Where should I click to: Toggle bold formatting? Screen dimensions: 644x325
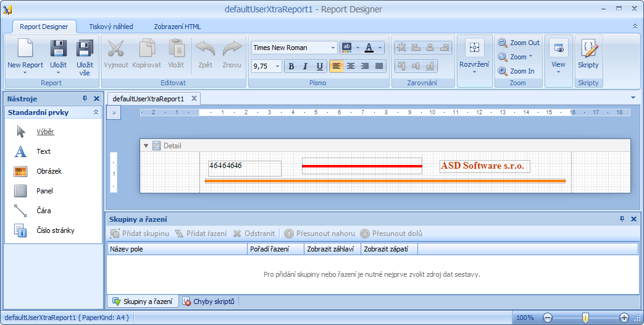click(291, 66)
